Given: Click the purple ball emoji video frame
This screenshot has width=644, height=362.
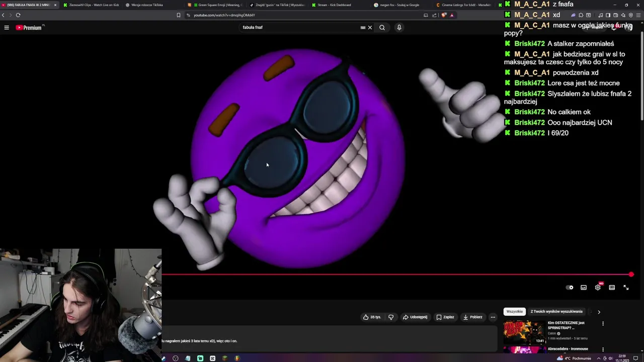Looking at the screenshot, I should click(x=297, y=158).
